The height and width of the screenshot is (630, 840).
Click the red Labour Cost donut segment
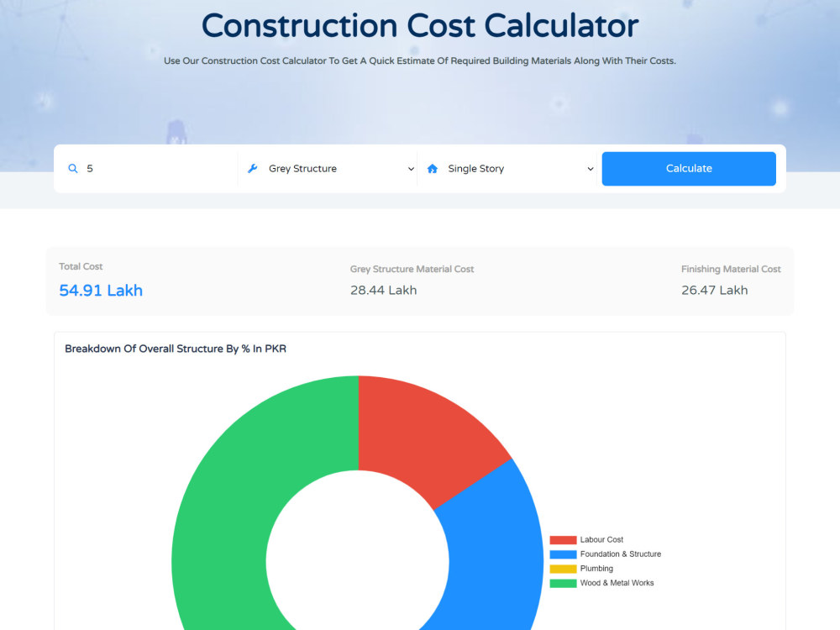(423, 439)
